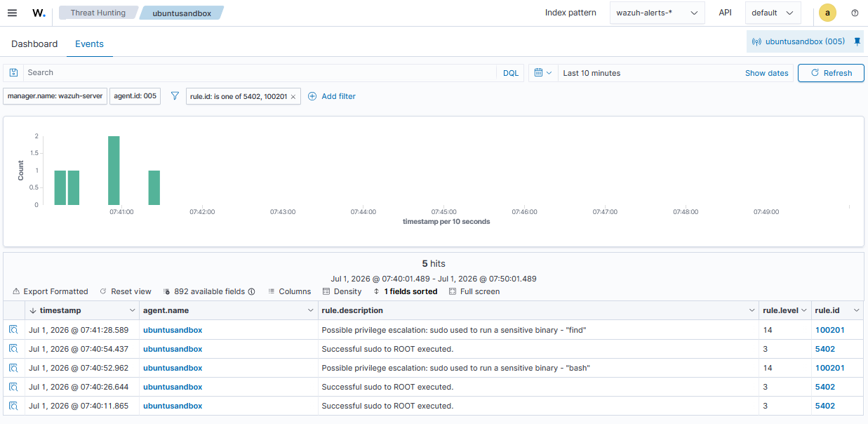Image resolution: width=868 pixels, height=424 pixels.
Task: Click the ubuntusandbox breadcrumb
Action: [182, 13]
